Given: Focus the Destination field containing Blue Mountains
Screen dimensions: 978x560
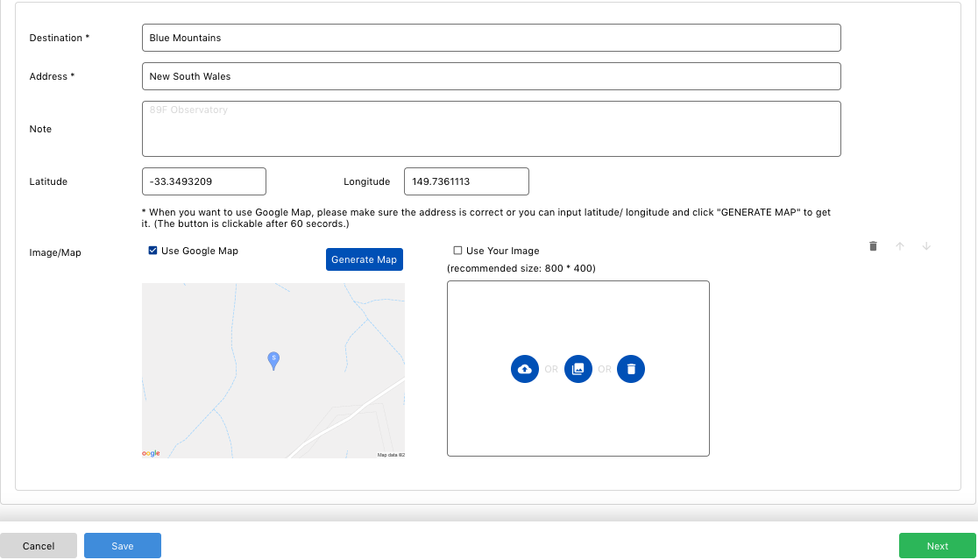Looking at the screenshot, I should (x=492, y=38).
